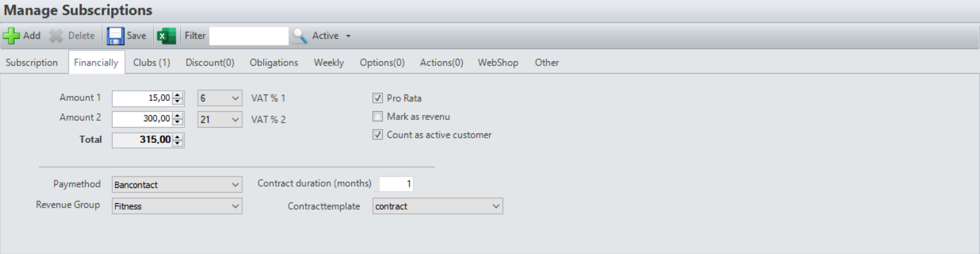Open the WebShop tab
The width and height of the screenshot is (980, 254).
[498, 62]
